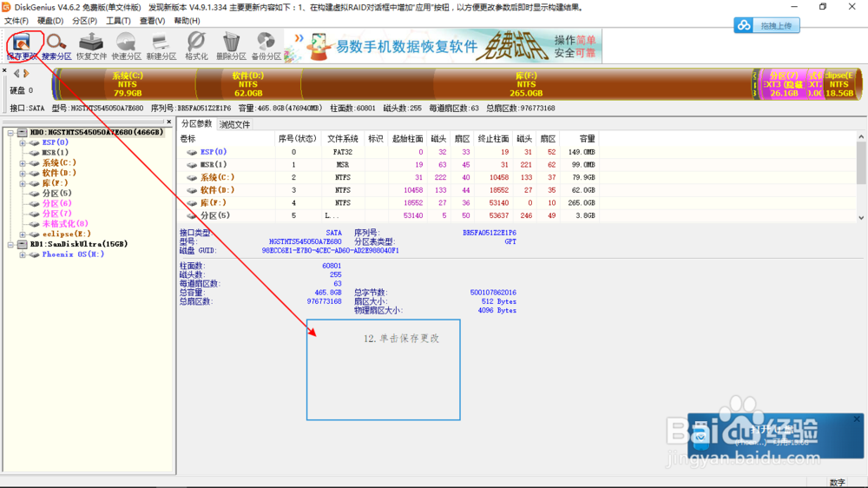
Task: Expand the 软件(D:) tree node
Action: [23, 174]
